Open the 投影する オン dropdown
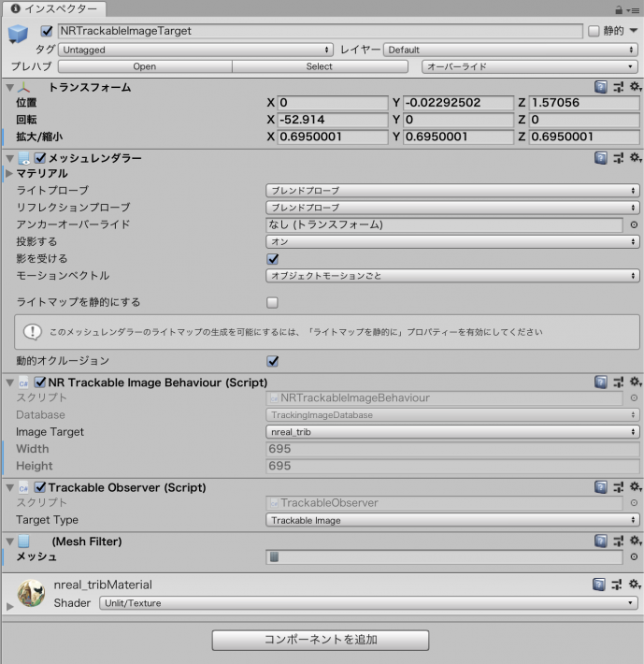 coord(452,242)
